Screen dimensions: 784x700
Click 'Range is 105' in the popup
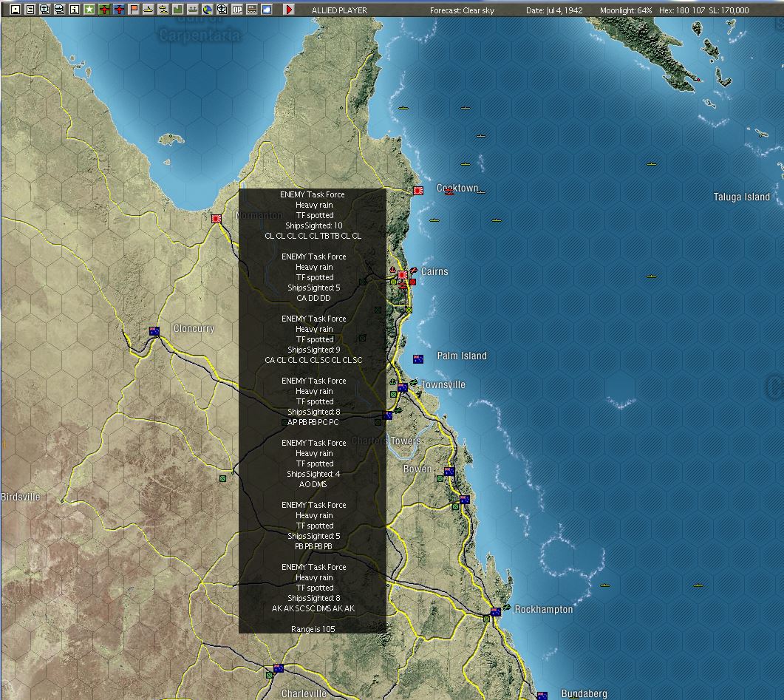coord(313,629)
